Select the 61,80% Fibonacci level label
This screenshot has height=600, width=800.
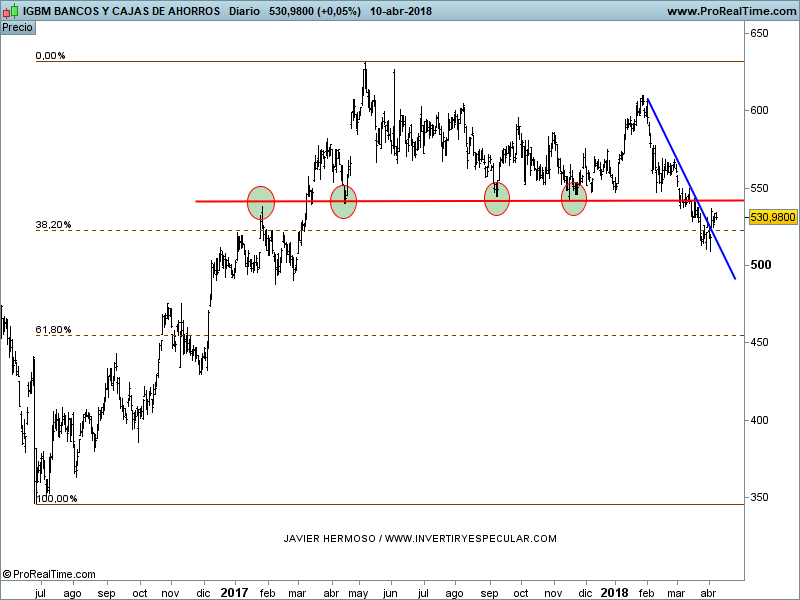tap(53, 329)
